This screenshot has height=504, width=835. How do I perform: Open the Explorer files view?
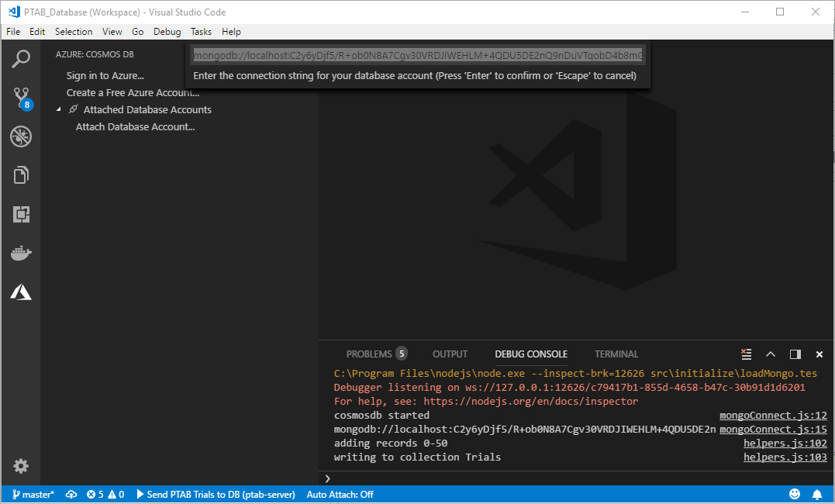[x=21, y=175]
